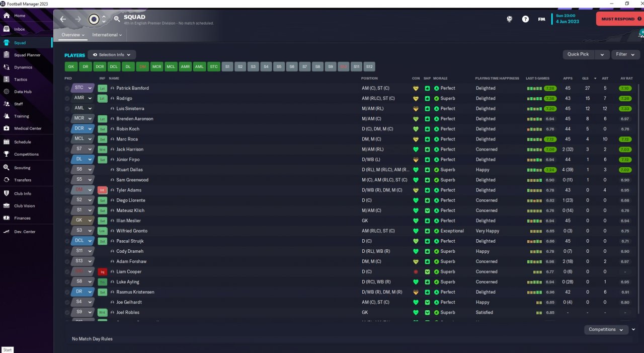The image size is (644, 353).
Task: Open the Home sidebar icon
Action: (7, 16)
